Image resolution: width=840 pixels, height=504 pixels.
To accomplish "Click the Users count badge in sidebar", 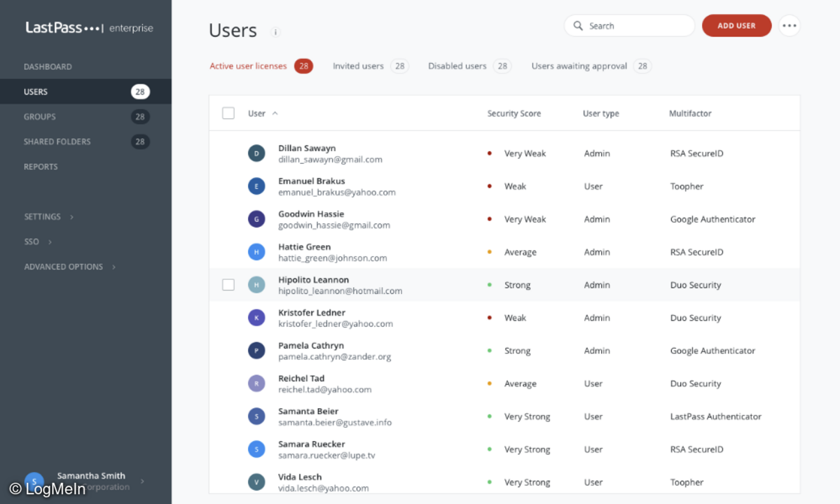I will pyautogui.click(x=140, y=92).
